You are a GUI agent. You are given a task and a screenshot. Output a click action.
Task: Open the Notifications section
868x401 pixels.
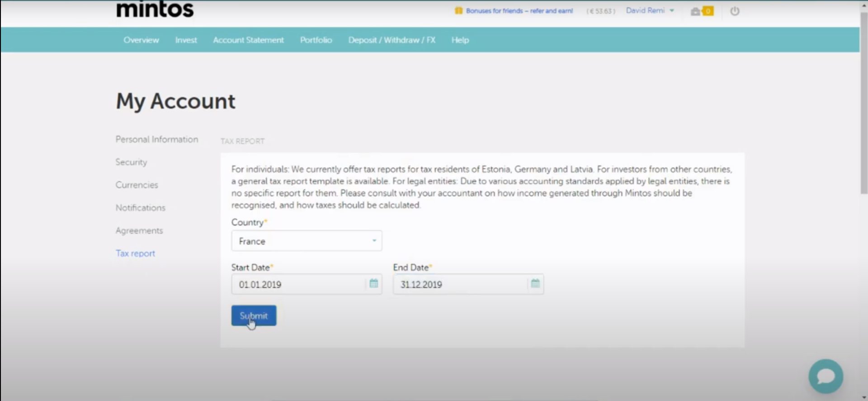coord(140,208)
